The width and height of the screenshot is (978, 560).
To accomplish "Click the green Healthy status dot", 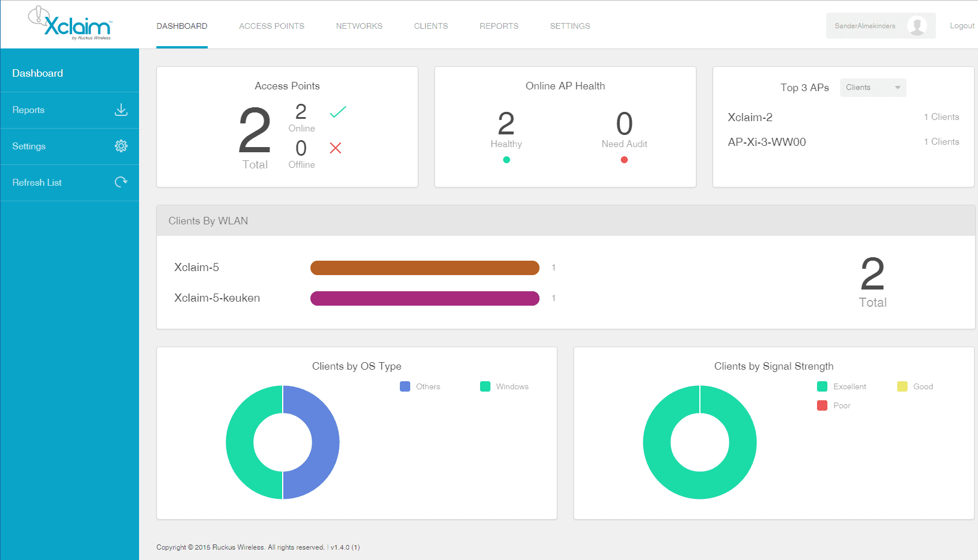I will tap(507, 160).
